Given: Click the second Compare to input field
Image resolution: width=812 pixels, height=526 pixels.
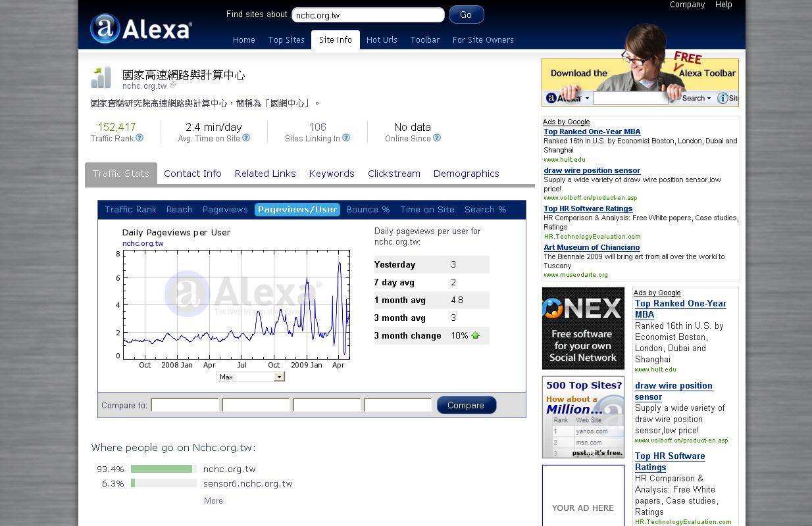Looking at the screenshot, I should tap(256, 405).
